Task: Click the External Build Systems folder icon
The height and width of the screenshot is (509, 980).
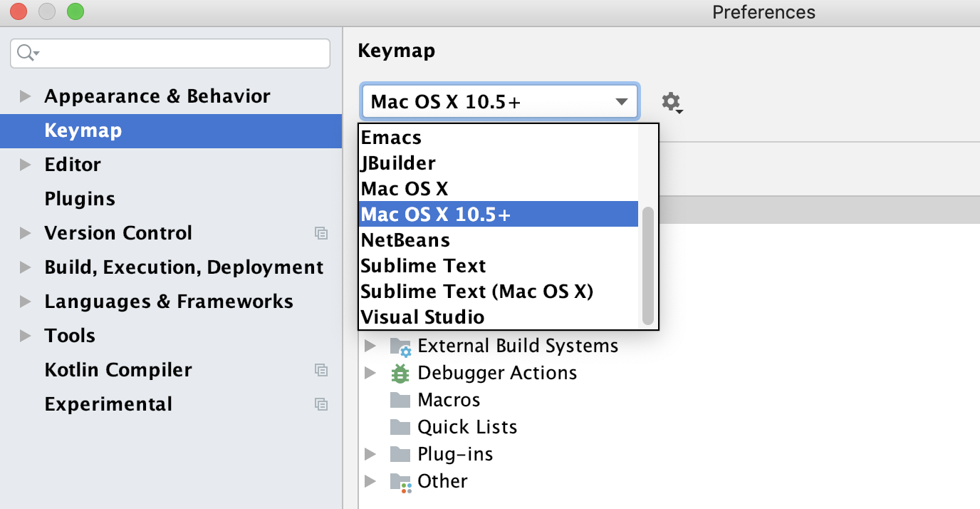Action: pos(400,346)
